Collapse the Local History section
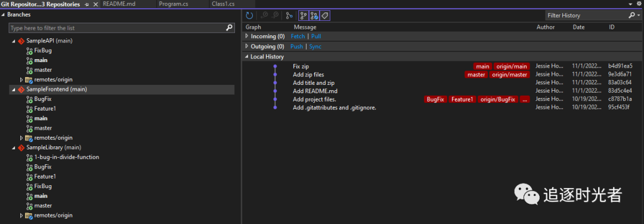Screen dimensions: 644x224 246,57
